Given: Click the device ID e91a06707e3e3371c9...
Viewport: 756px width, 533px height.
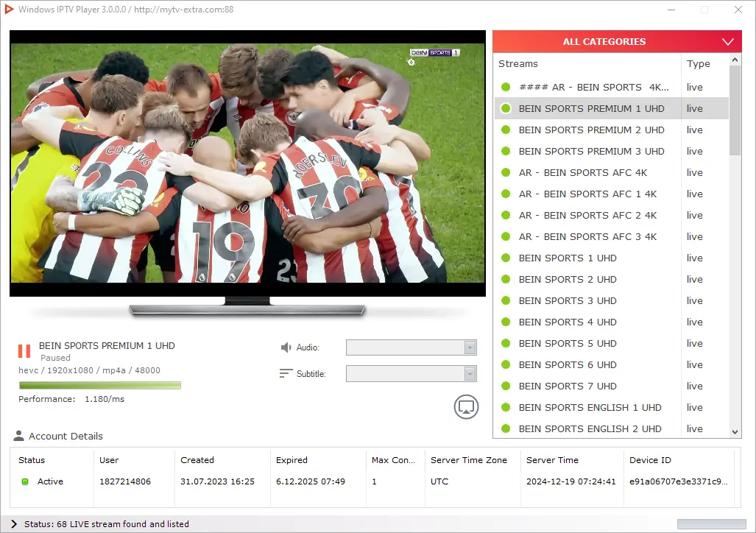Looking at the screenshot, I should pos(679,481).
